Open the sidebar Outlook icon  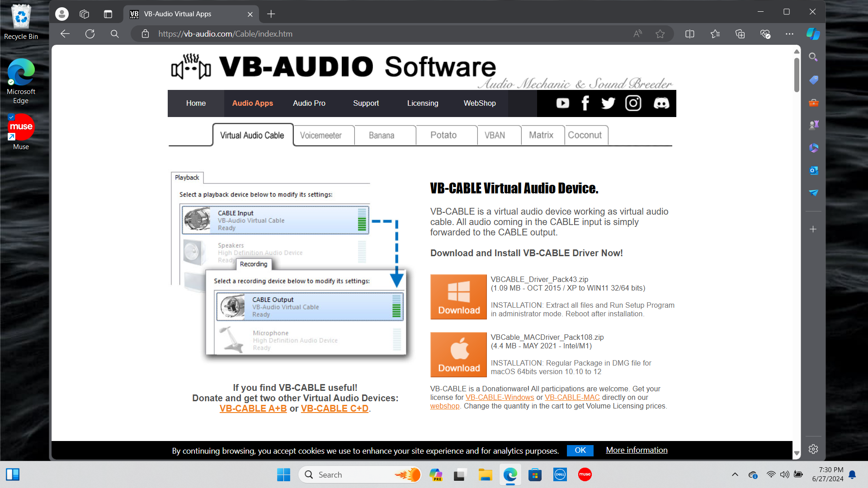pos(813,170)
